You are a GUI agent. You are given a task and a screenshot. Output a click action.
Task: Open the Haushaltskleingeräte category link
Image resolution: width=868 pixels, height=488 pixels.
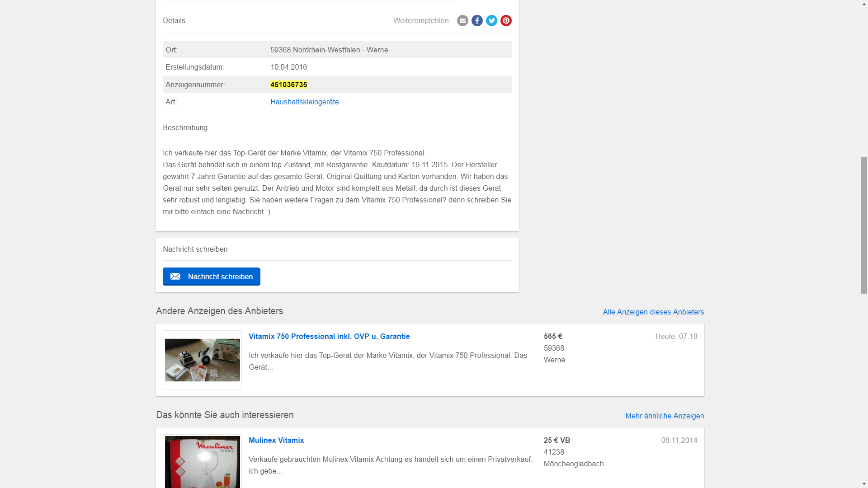point(305,102)
